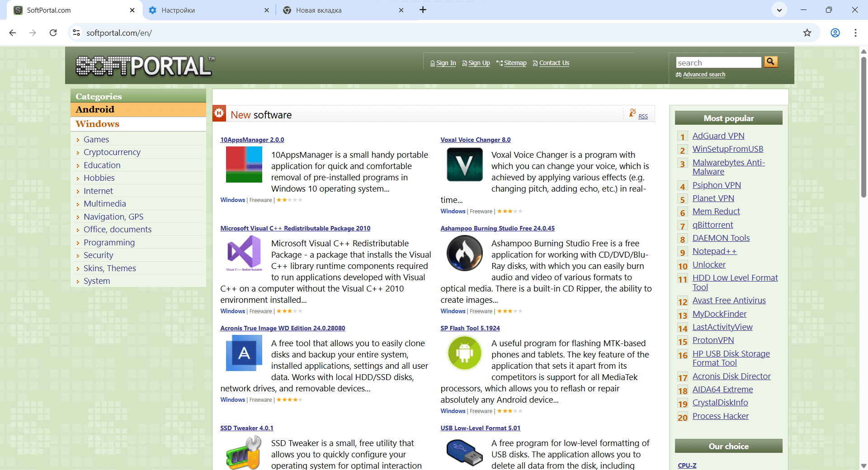
Task: Open qBittorrent in Most popular
Action: pos(712,225)
